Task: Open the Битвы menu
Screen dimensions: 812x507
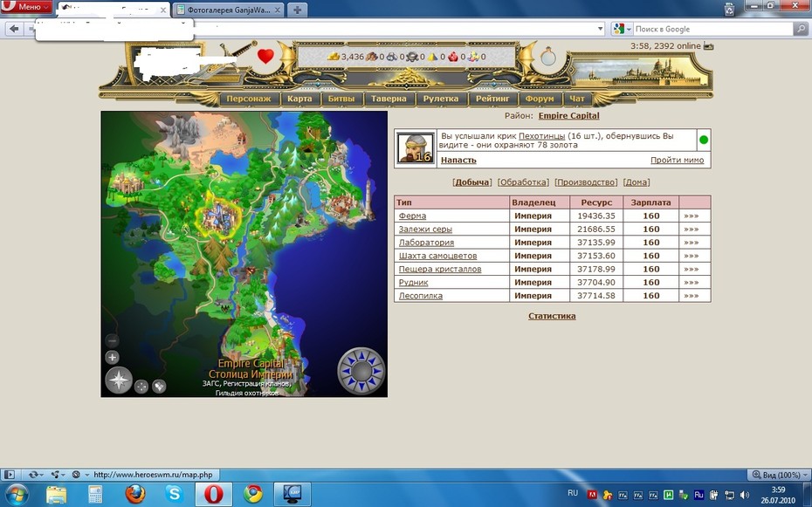Action: 341,99
